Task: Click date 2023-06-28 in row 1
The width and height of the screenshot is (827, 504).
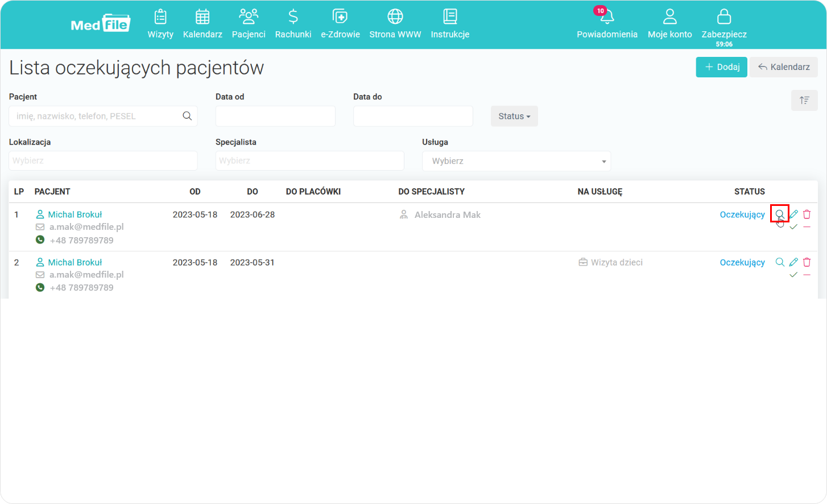Action: 253,214
